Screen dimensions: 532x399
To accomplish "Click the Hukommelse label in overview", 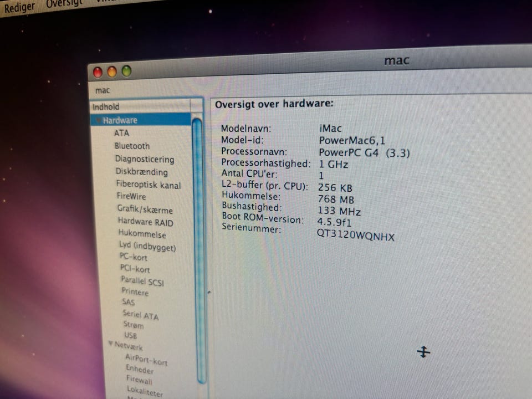I will [x=250, y=196].
